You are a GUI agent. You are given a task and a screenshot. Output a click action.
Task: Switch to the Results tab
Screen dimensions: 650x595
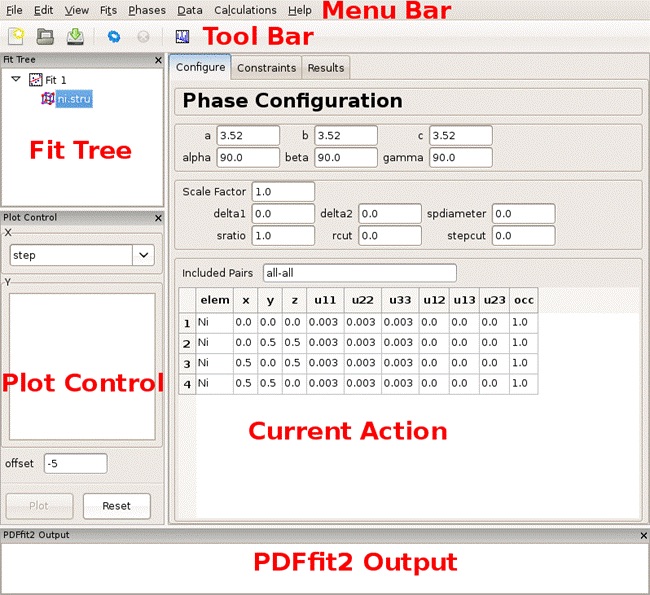pos(325,68)
